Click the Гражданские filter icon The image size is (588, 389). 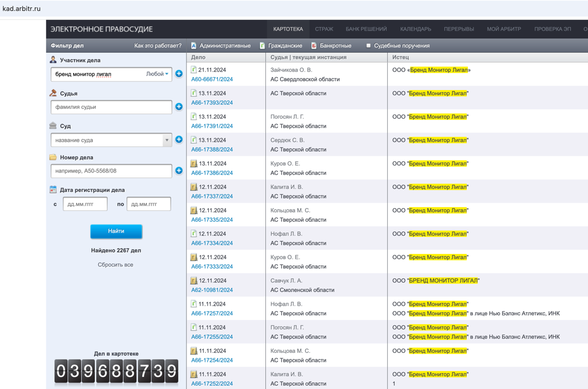(x=263, y=46)
